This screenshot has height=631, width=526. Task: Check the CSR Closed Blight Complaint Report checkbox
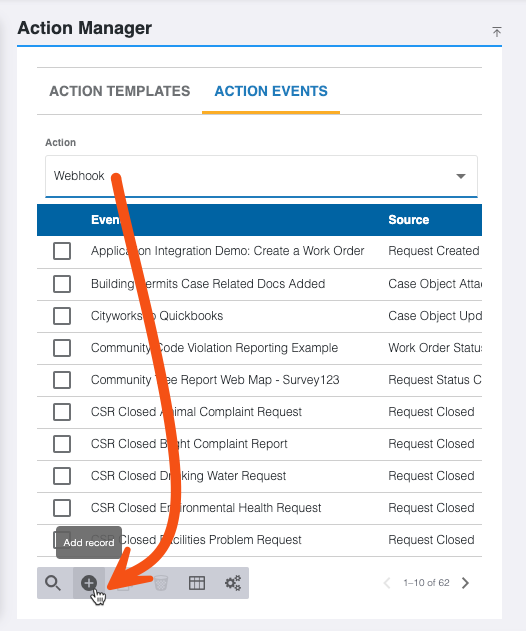tap(62, 444)
